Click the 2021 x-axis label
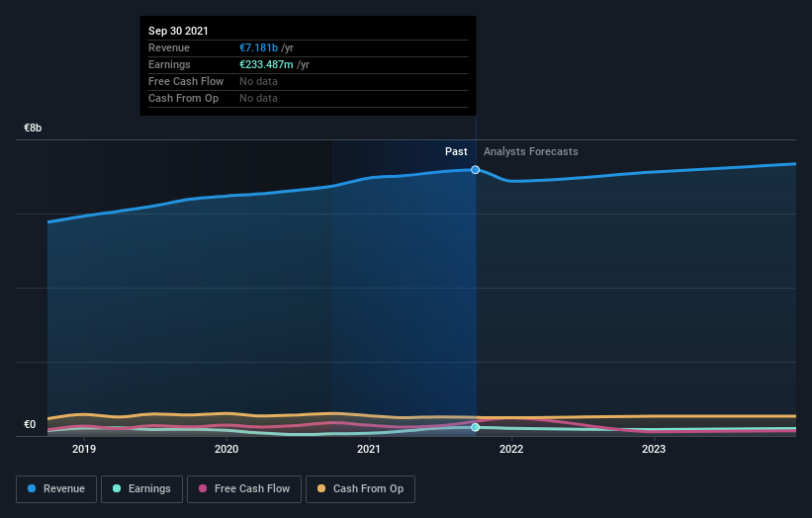 pyautogui.click(x=369, y=449)
